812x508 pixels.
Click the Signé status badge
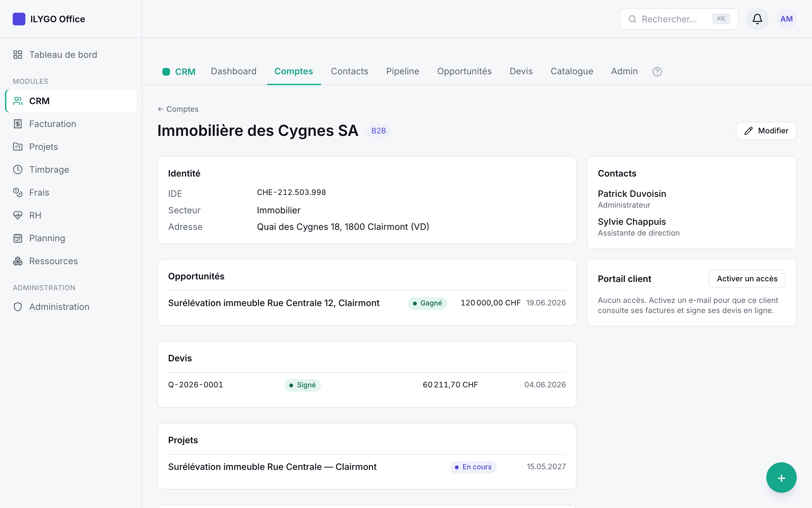tap(302, 385)
